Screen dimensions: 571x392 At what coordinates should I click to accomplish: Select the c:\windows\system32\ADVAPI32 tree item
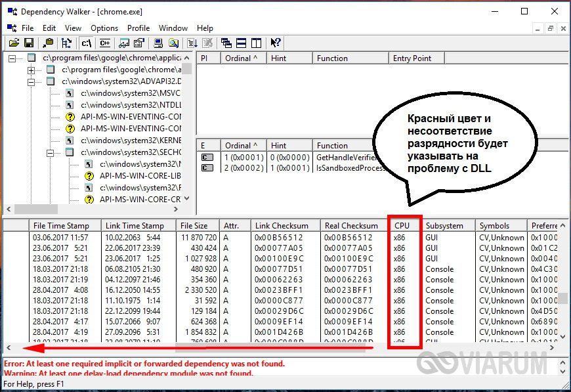pyautogui.click(x=121, y=81)
